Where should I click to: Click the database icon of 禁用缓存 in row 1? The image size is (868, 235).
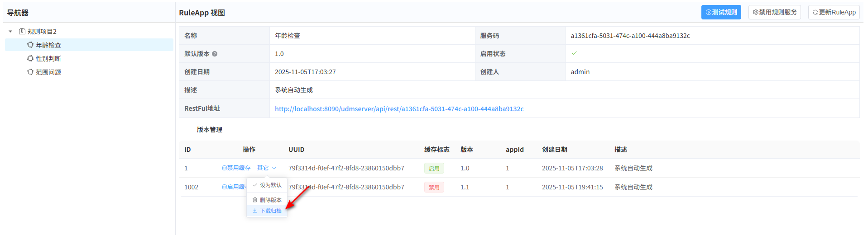224,168
